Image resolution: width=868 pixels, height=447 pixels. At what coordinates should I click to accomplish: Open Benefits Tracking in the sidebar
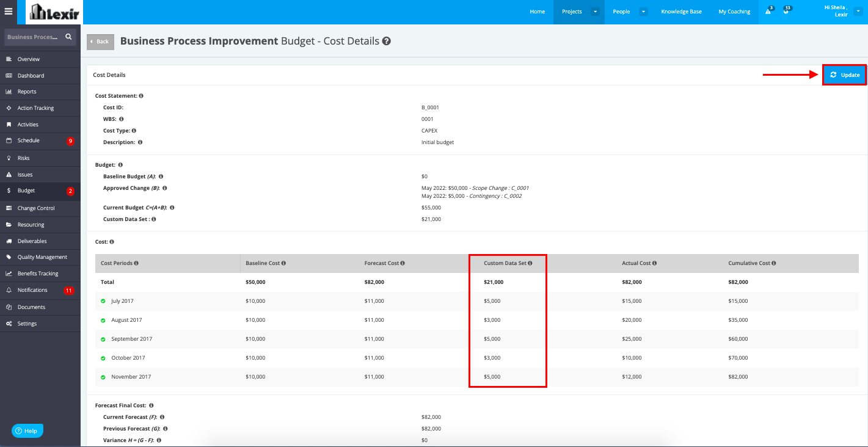click(x=40, y=274)
